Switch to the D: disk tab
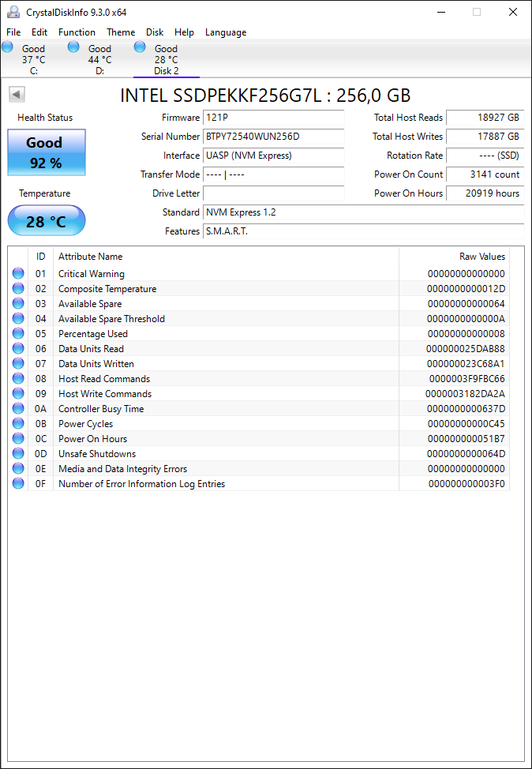This screenshot has height=769, width=532. pyautogui.click(x=100, y=59)
